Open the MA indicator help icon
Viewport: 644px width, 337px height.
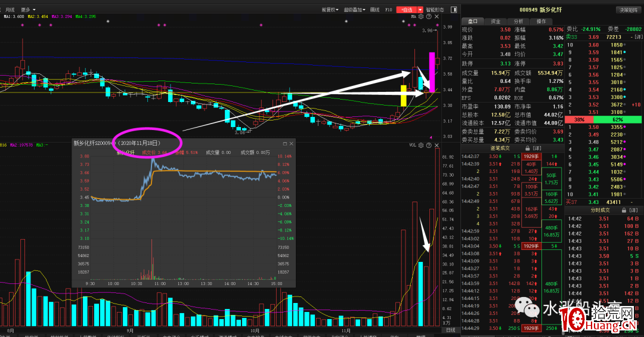pos(429,17)
